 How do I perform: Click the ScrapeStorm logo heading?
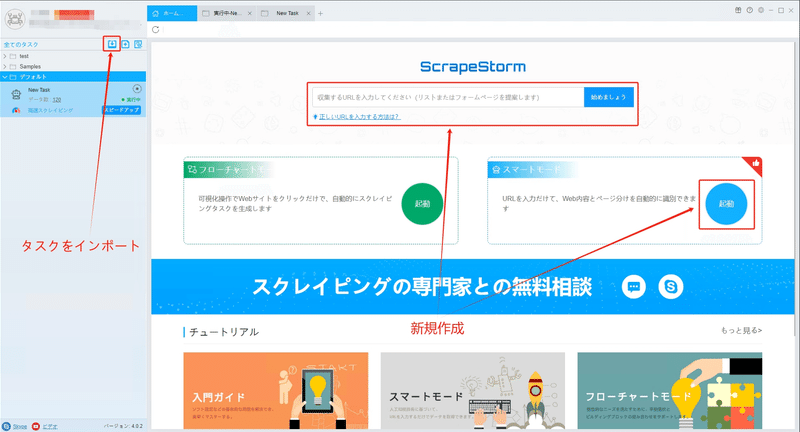tap(472, 67)
